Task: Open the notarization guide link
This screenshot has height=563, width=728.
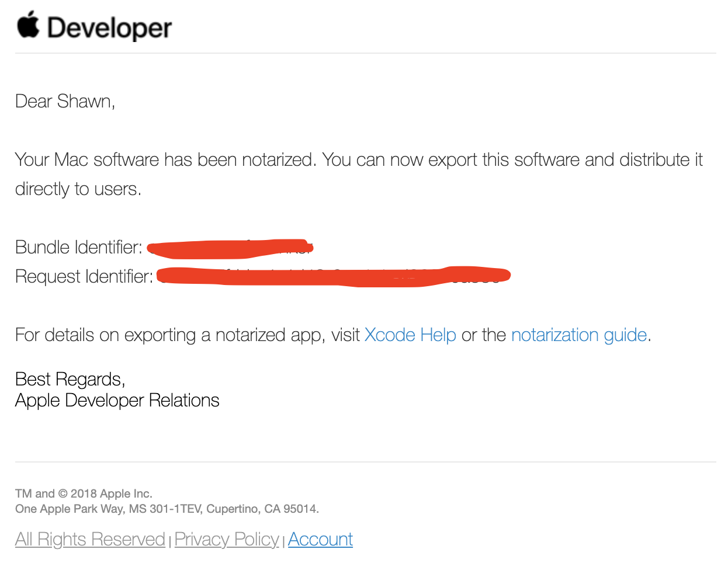Action: 579,335
